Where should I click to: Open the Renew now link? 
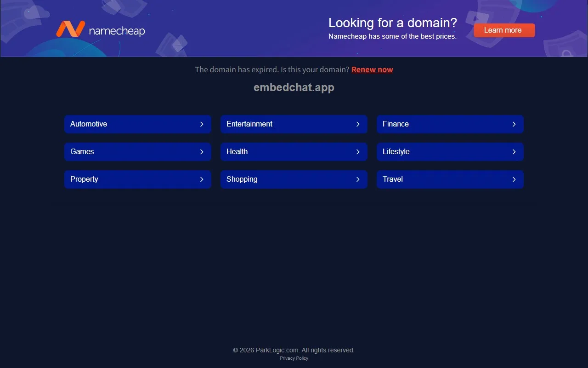[372, 69]
